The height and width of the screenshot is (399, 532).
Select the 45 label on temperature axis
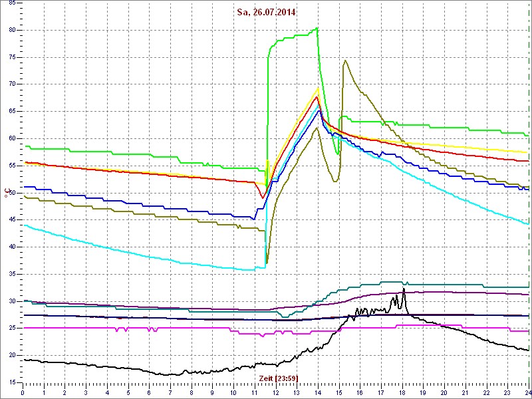11,220
